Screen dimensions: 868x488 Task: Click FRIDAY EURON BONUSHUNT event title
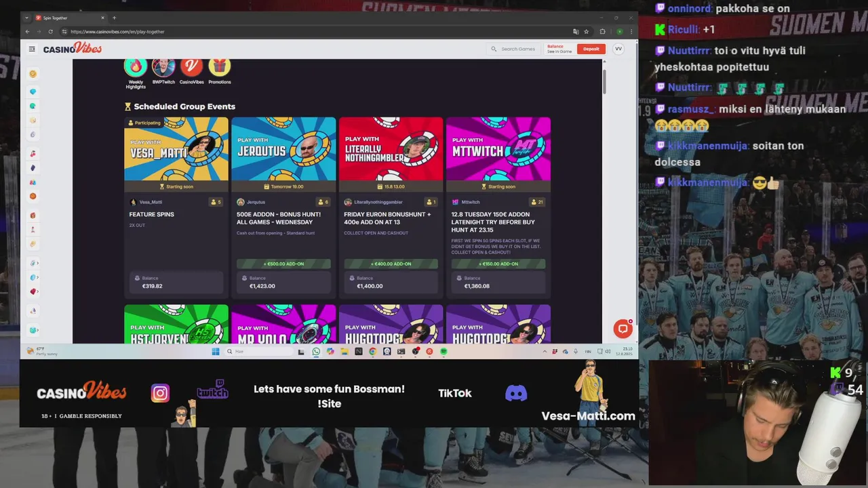[387, 218]
